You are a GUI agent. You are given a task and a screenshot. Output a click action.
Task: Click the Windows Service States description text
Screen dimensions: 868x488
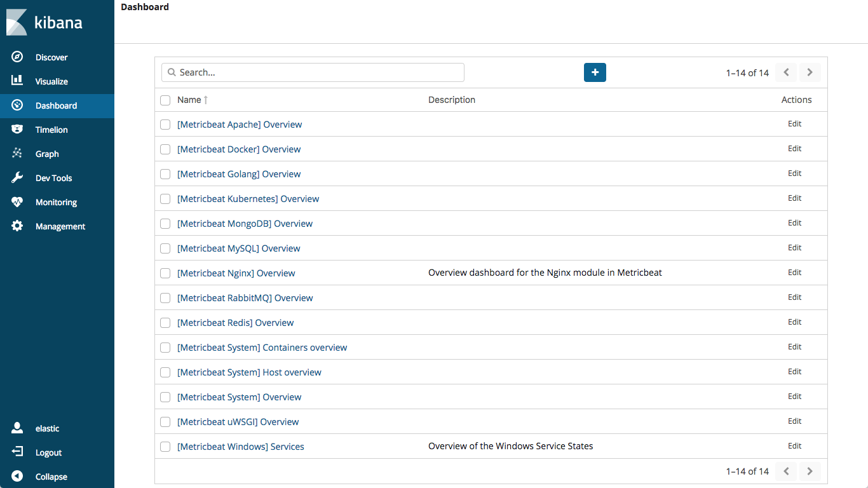[x=511, y=446]
